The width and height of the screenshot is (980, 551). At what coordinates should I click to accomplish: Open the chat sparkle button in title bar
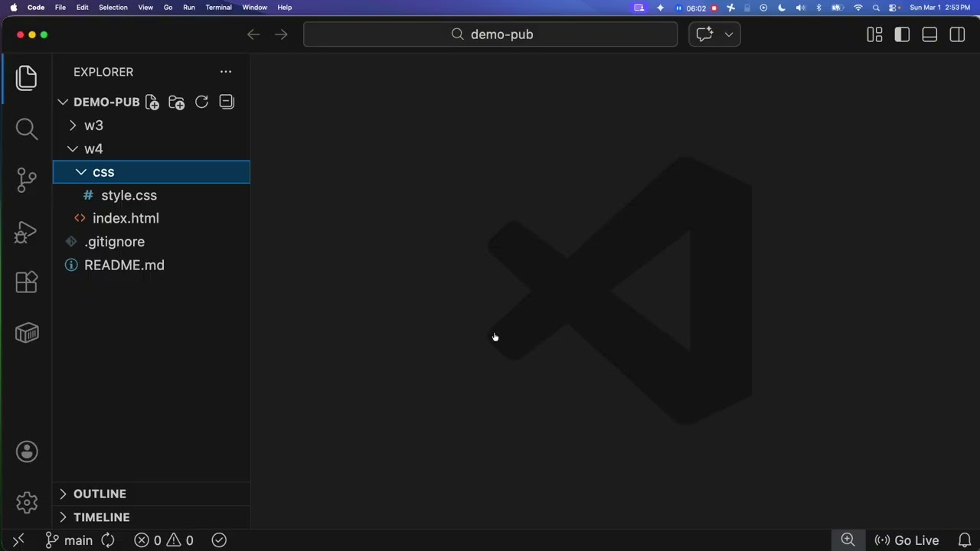pyautogui.click(x=704, y=34)
